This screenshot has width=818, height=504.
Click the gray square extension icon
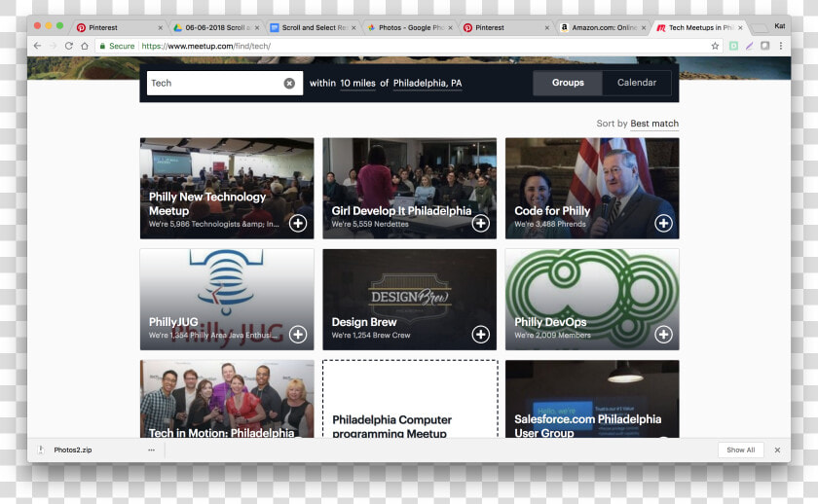(x=764, y=46)
